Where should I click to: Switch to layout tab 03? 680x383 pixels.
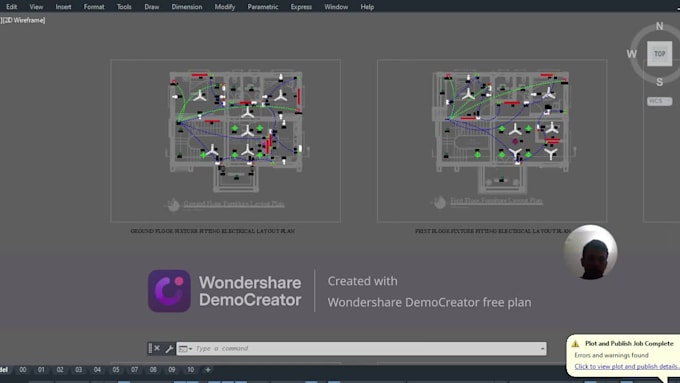coord(78,370)
